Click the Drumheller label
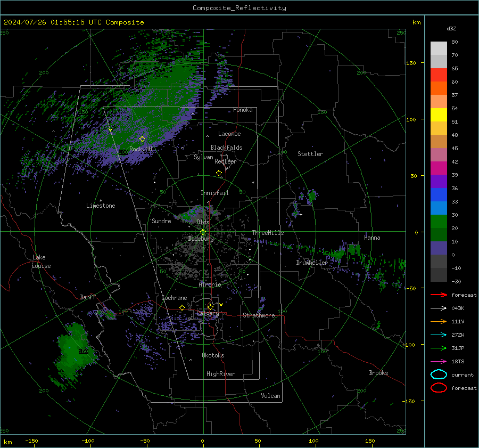 [x=312, y=263]
